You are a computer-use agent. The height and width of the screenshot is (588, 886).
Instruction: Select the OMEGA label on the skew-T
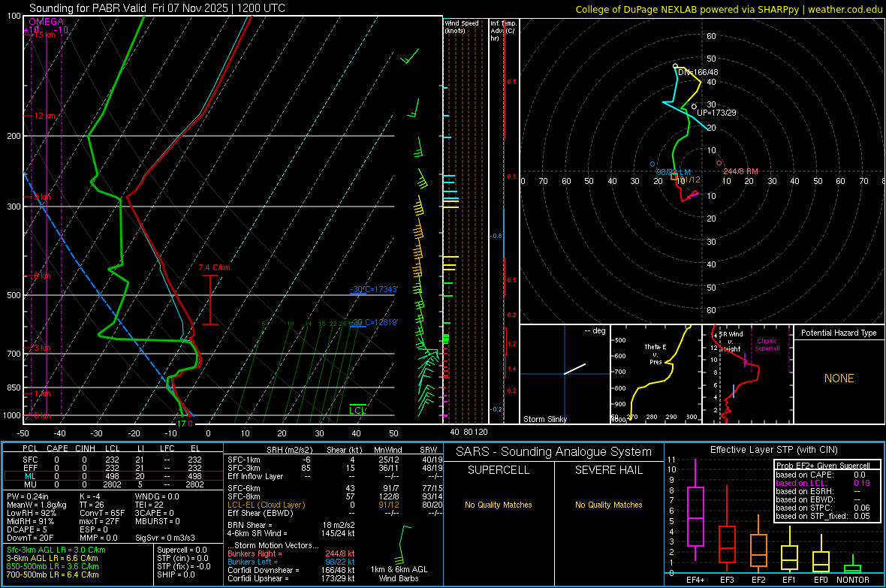pyautogui.click(x=47, y=22)
